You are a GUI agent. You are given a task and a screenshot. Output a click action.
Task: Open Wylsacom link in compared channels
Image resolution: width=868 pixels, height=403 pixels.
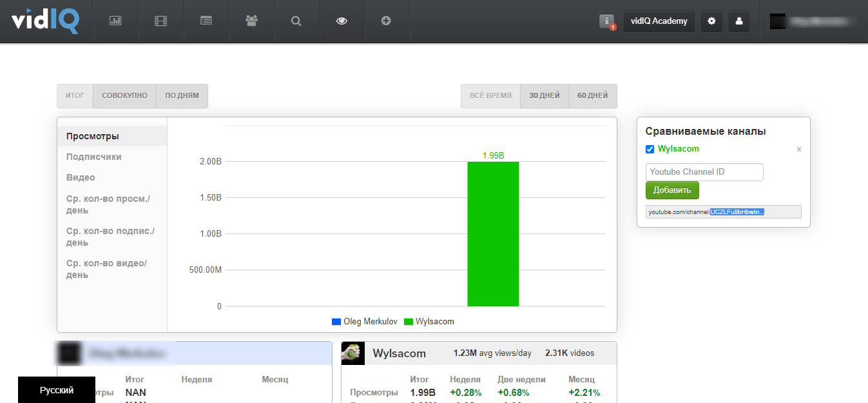678,149
